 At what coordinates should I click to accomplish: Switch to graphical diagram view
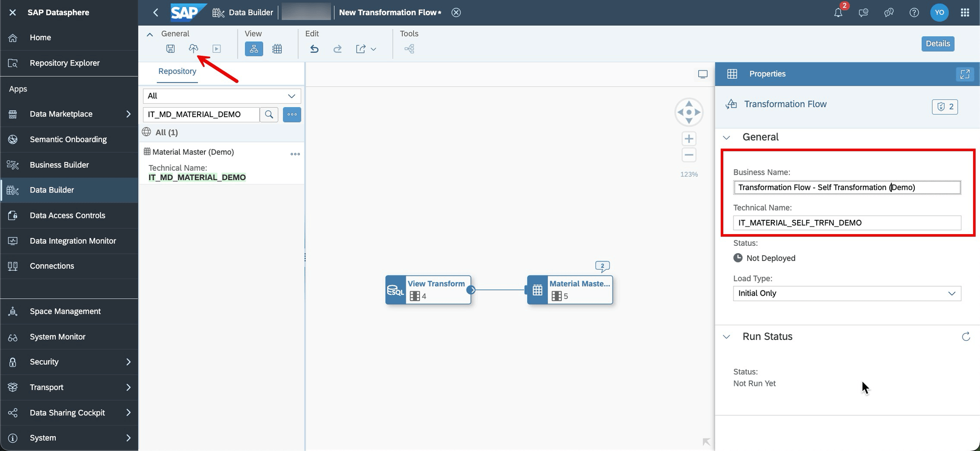pos(254,49)
